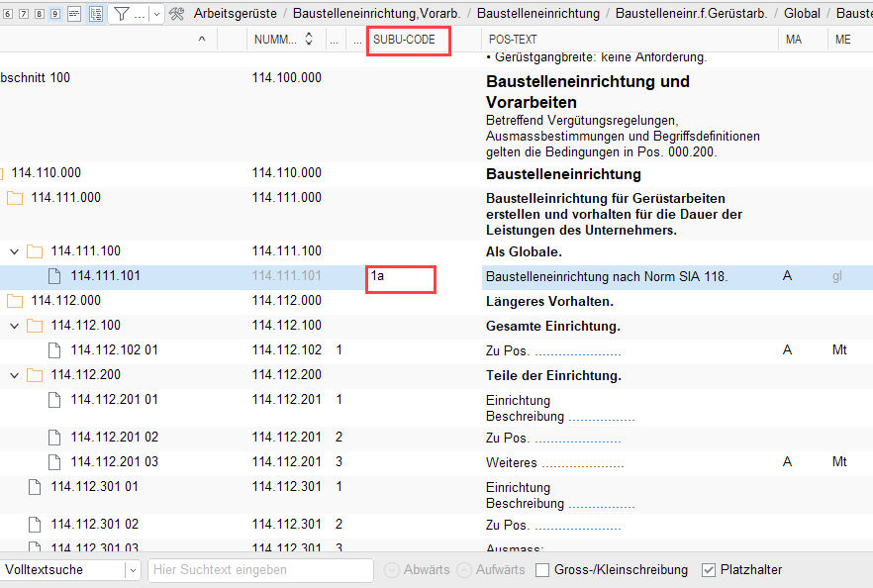Viewport: 873px width, 588px height.
Task: Click the Abwärts search button
Action: coord(417,570)
